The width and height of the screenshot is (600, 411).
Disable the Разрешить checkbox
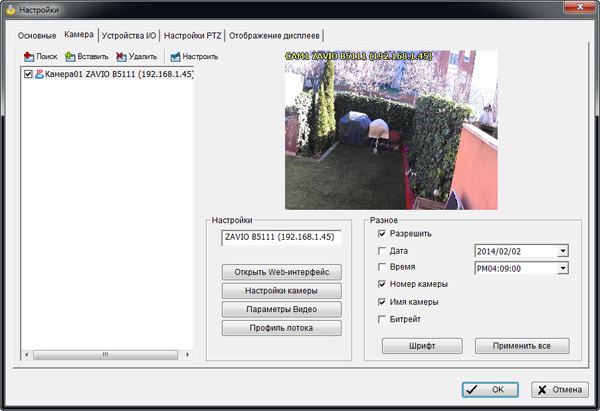381,234
